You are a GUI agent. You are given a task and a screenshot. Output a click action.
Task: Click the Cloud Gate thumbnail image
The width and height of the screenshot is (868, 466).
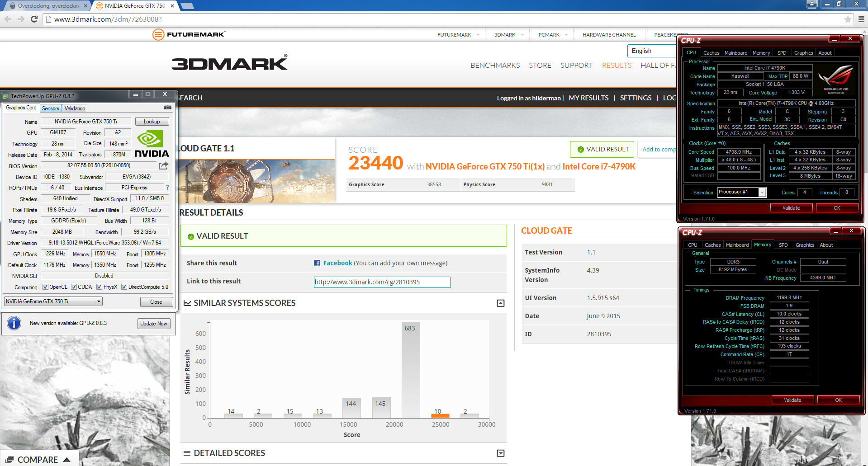tap(257, 181)
